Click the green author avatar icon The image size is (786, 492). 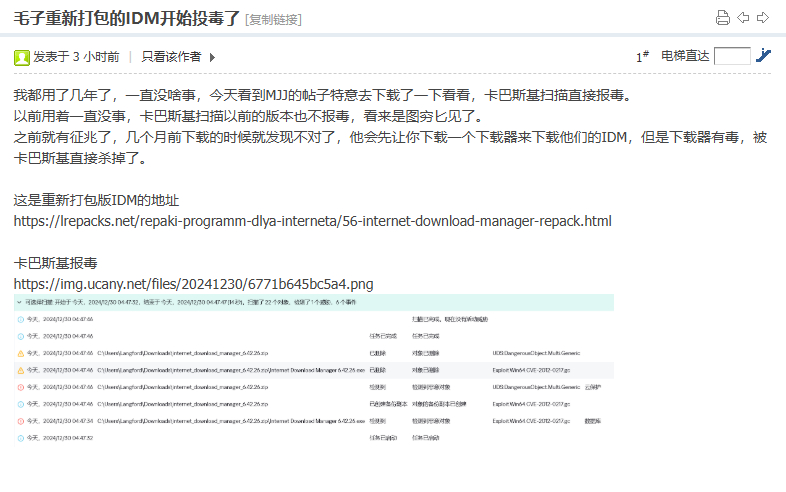pyautogui.click(x=22, y=58)
